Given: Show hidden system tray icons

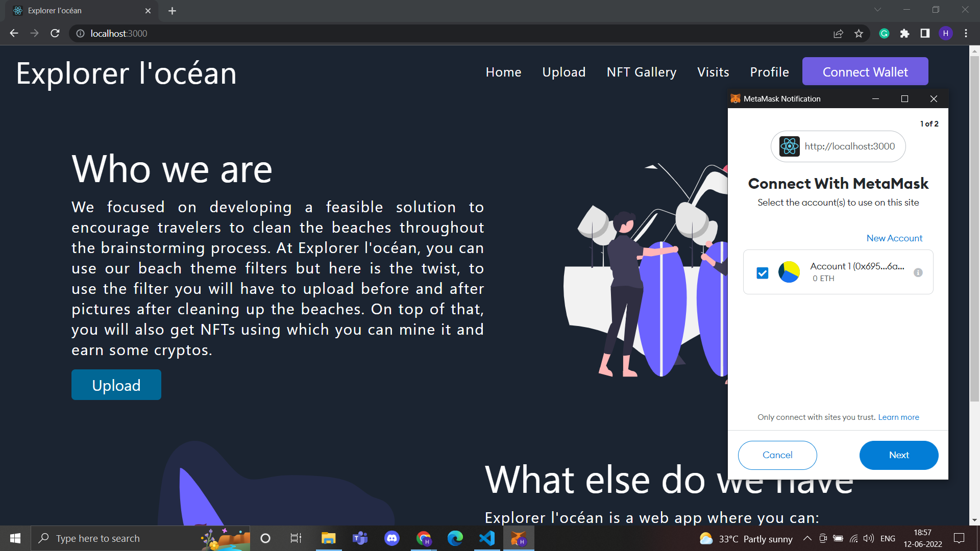Looking at the screenshot, I should (807, 538).
